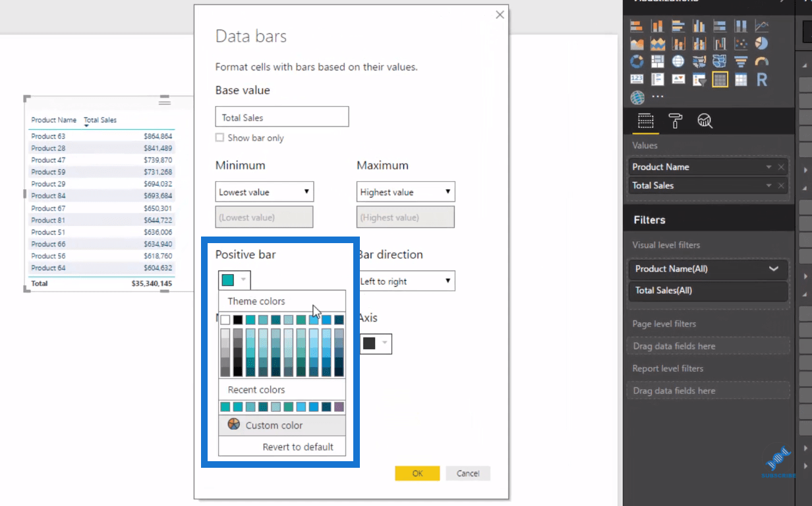The image size is (812, 506).
Task: Select the pie chart visual
Action: click(762, 44)
